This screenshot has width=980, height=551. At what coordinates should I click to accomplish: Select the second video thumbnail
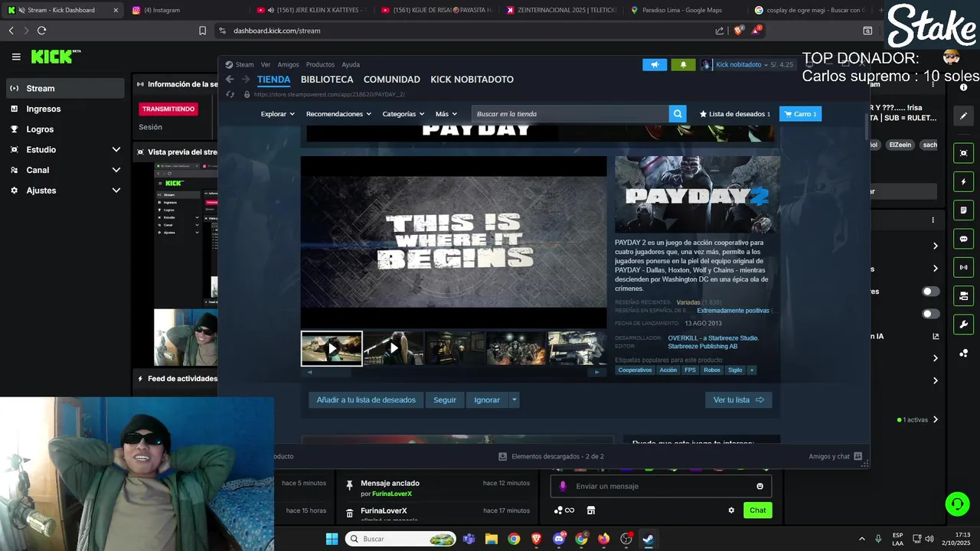(394, 348)
